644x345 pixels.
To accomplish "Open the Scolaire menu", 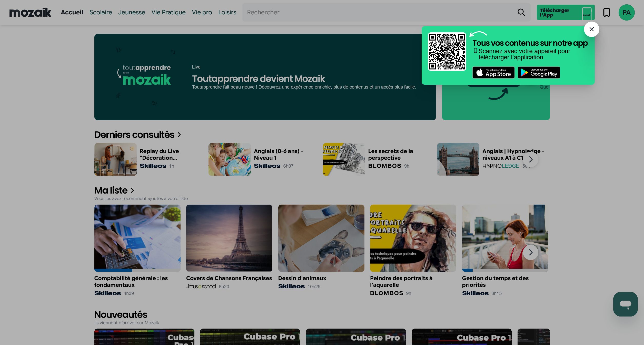I will coord(101,12).
